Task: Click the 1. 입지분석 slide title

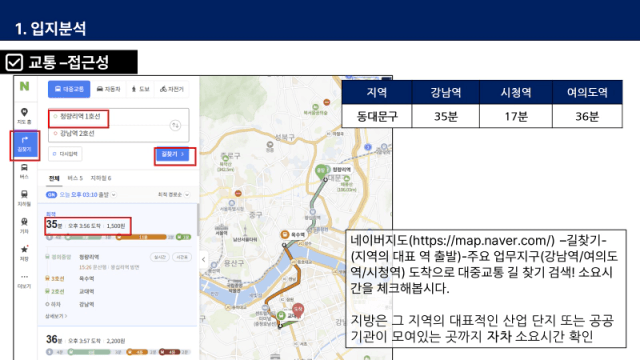Action: pos(51,29)
